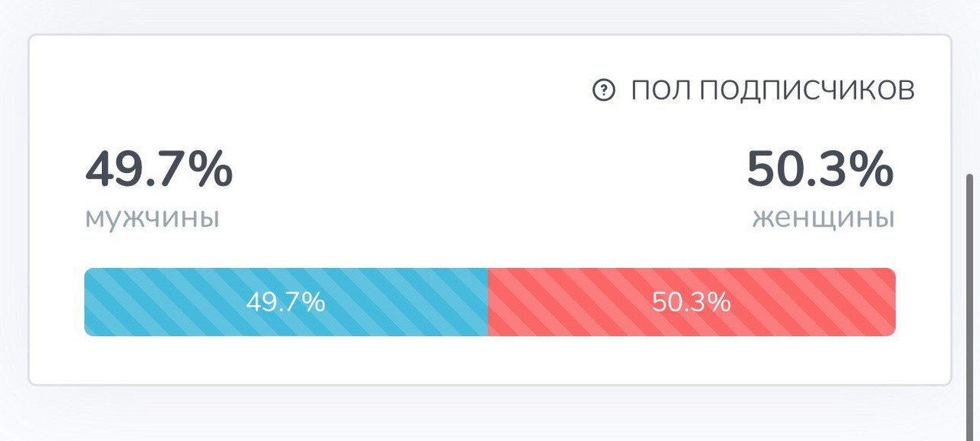This screenshot has height=441, width=980.
Task: Click the gray page background above the card
Action: pos(490,15)
